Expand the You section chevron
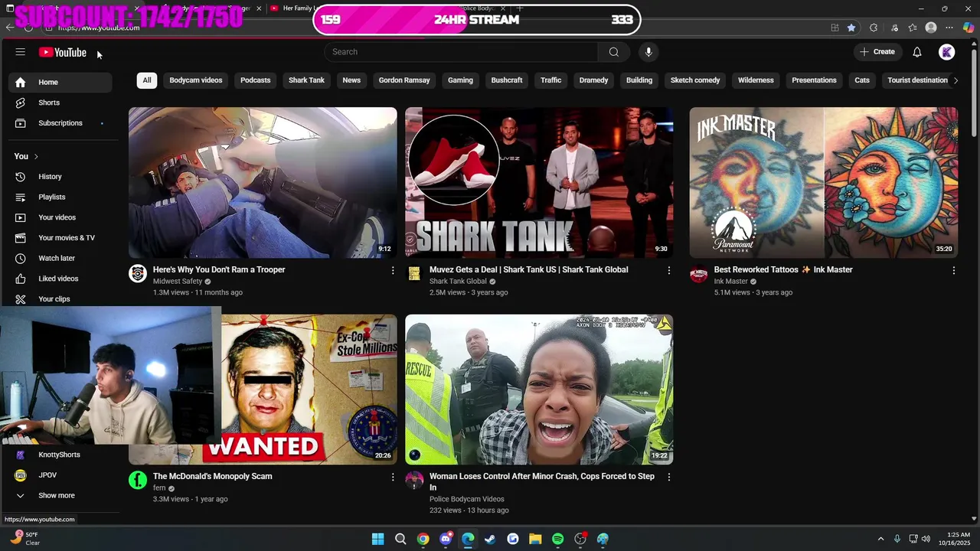This screenshot has height=551, width=980. coord(36,156)
